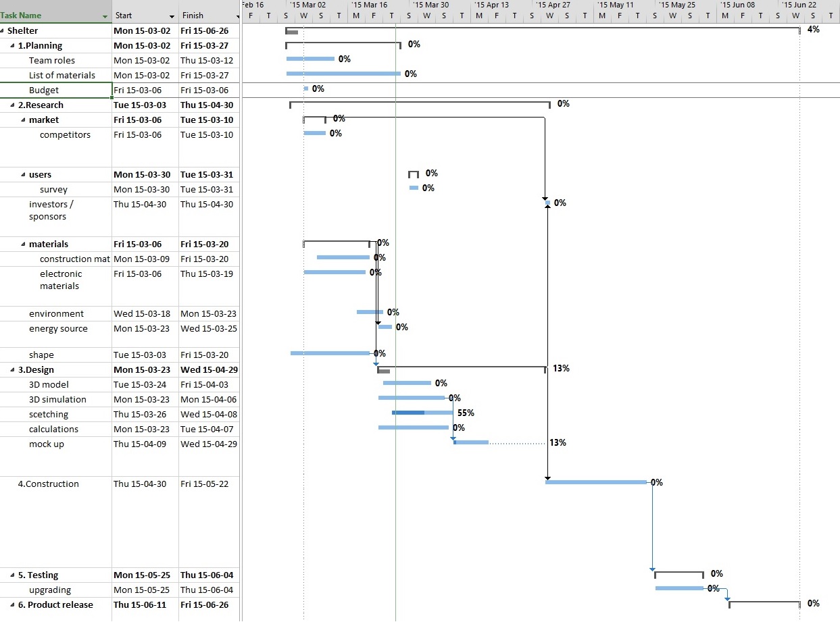The height and width of the screenshot is (622, 840).
Task: Collapse the 2.Research task group
Action: 13,105
